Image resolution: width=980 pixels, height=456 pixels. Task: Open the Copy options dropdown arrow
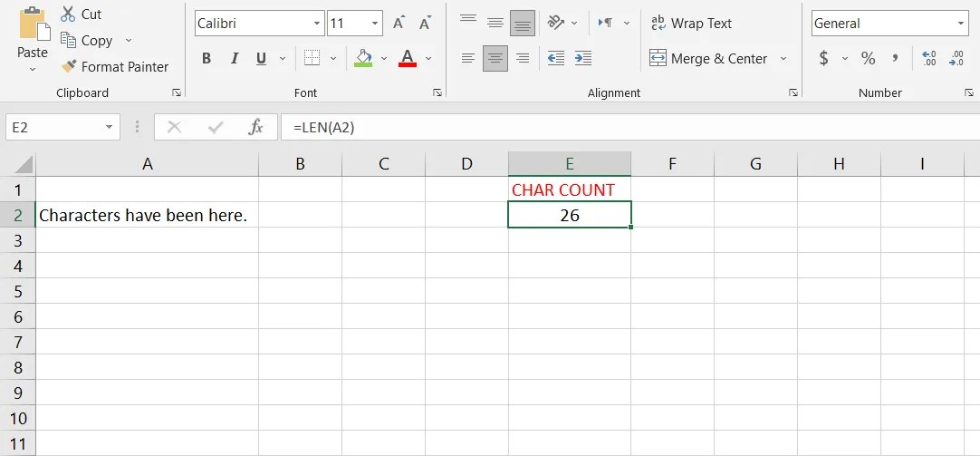[129, 41]
